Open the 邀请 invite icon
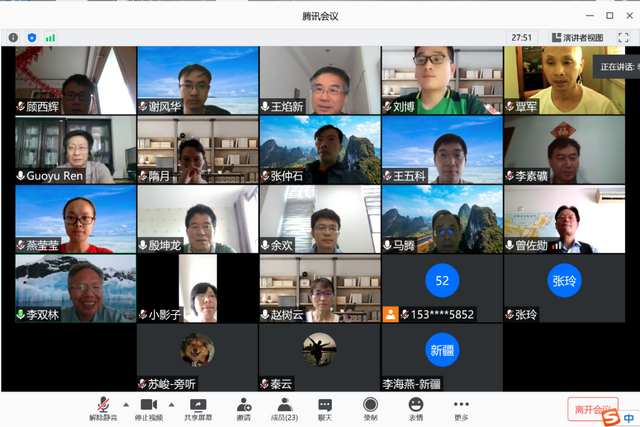The image size is (640, 427). 243,408
